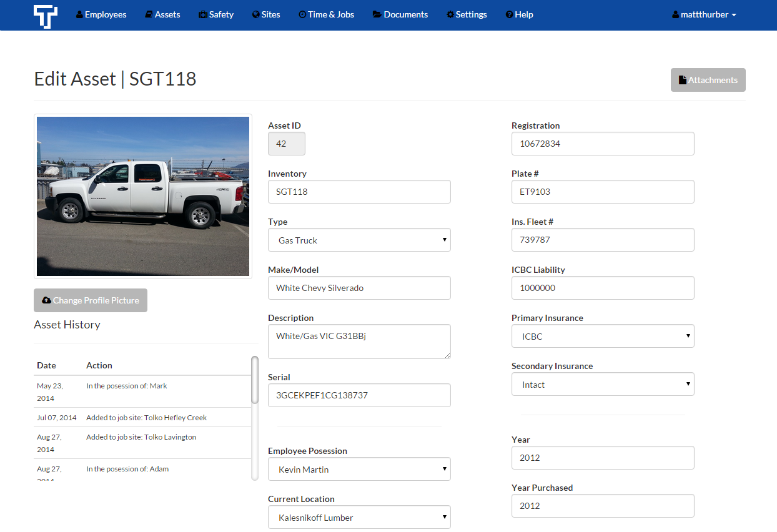The width and height of the screenshot is (777, 532).
Task: Open the mattthurber user account dropdown
Action: pyautogui.click(x=703, y=14)
